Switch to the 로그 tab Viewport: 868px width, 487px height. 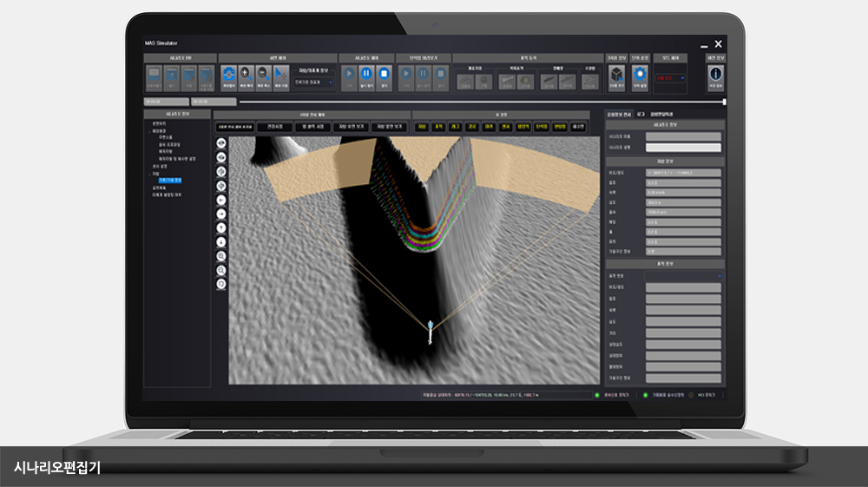tap(641, 114)
